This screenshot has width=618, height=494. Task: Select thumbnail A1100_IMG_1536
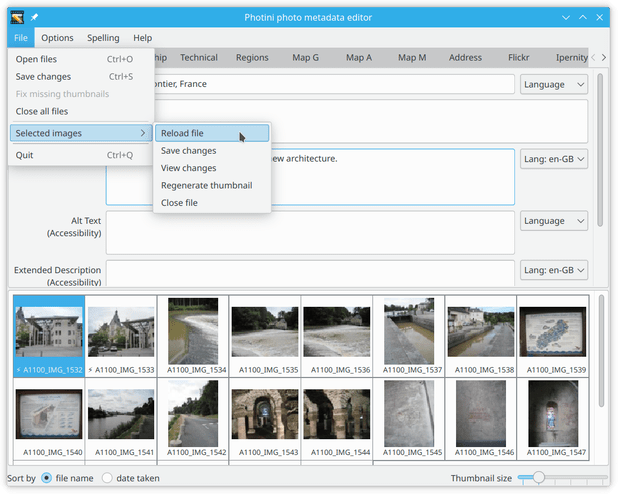tap(337, 336)
